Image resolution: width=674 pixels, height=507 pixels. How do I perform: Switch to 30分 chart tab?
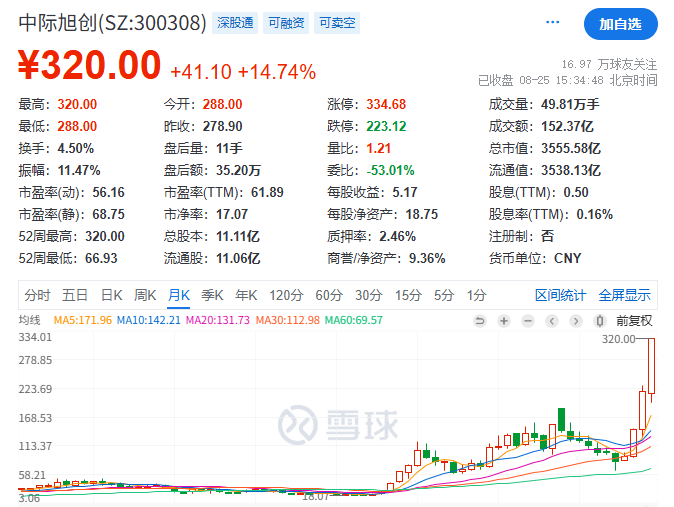[368, 295]
